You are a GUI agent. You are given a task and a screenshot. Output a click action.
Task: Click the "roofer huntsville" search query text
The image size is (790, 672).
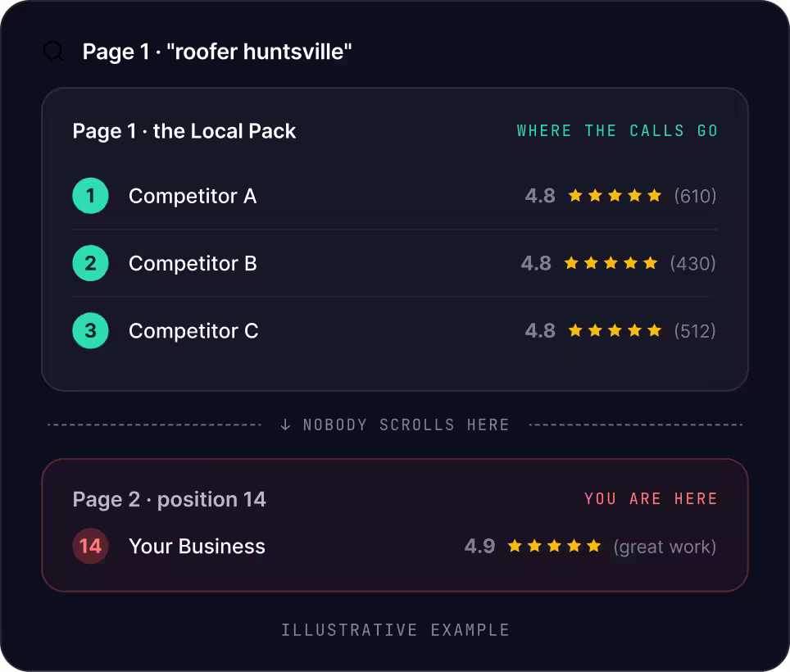click(259, 52)
